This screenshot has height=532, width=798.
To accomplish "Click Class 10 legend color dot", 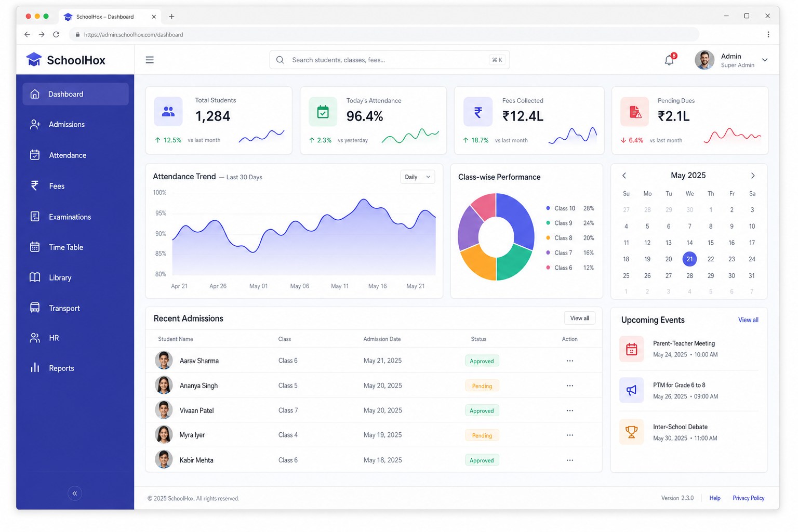I will [548, 208].
